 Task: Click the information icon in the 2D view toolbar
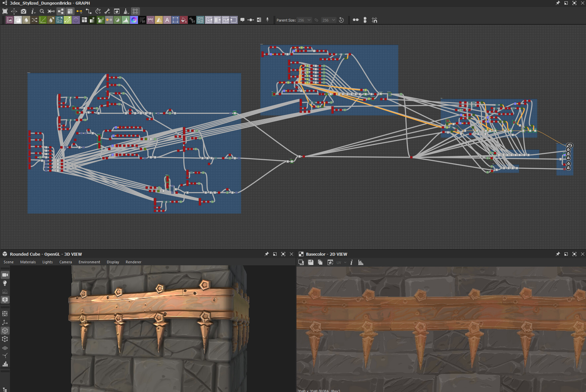coord(352,262)
